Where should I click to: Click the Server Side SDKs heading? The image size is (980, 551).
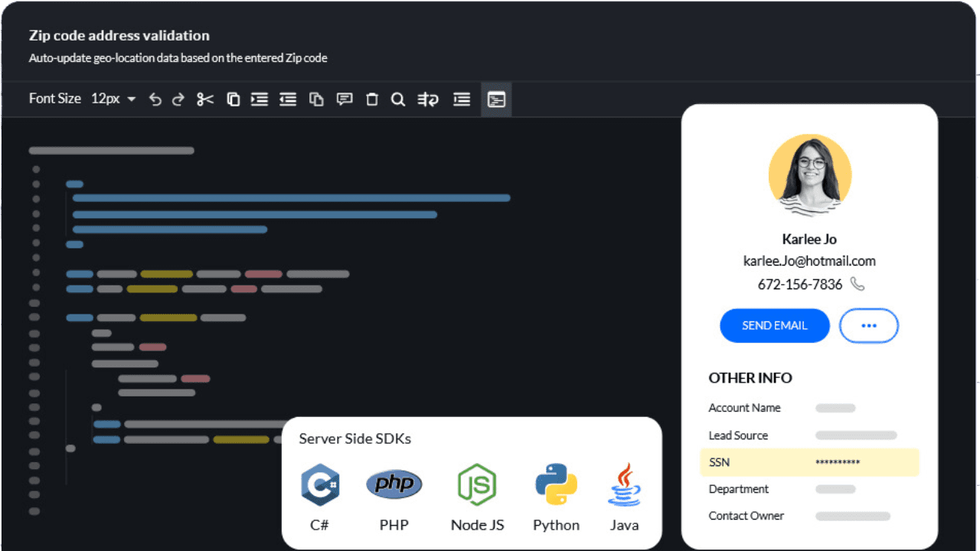tap(355, 439)
